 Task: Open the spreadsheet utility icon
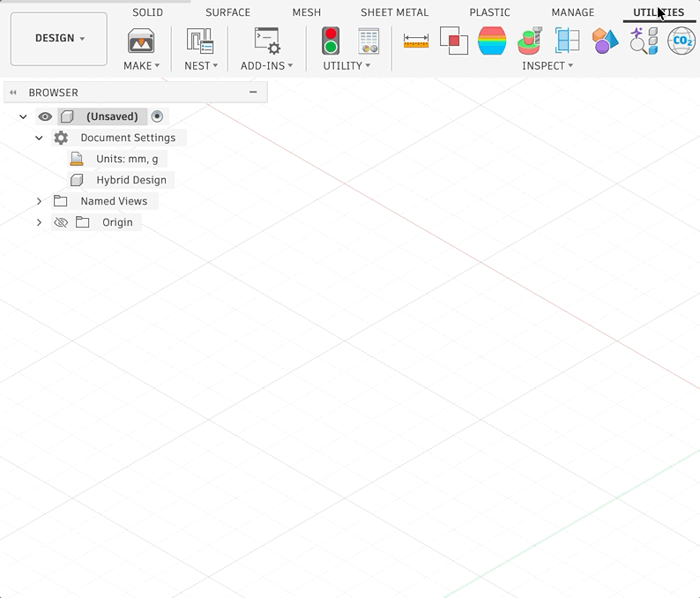point(369,41)
